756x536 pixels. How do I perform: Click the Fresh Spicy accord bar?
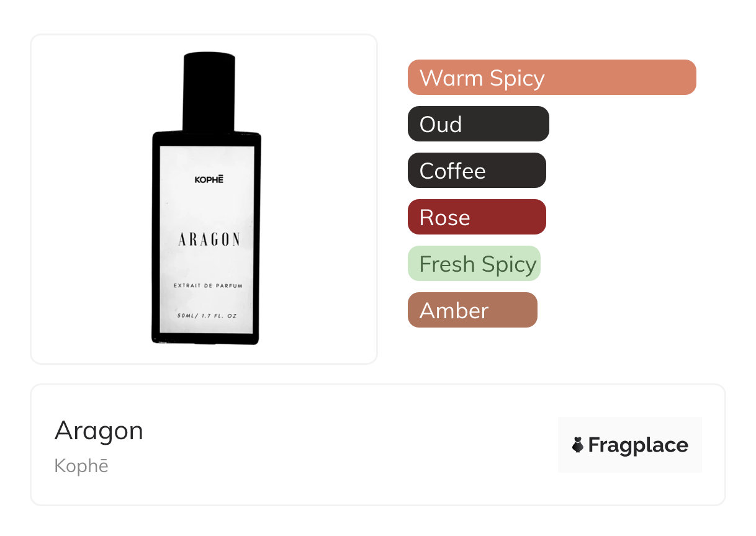[474, 264]
